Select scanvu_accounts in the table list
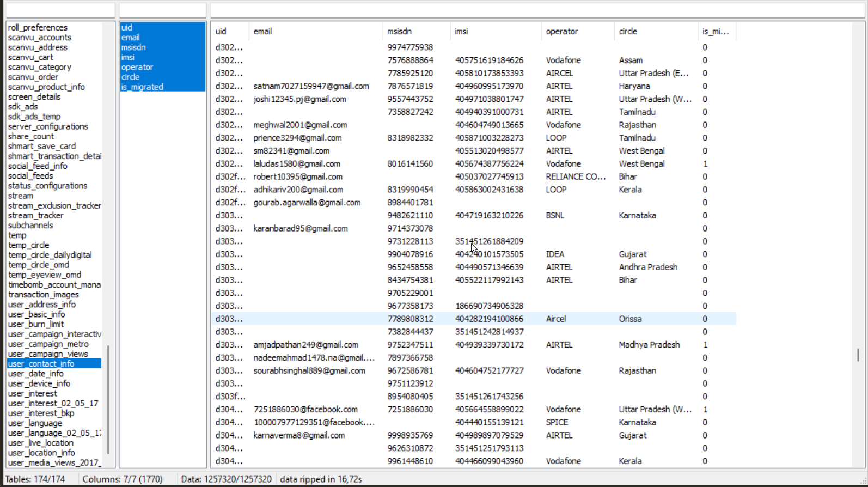 pyautogui.click(x=40, y=38)
